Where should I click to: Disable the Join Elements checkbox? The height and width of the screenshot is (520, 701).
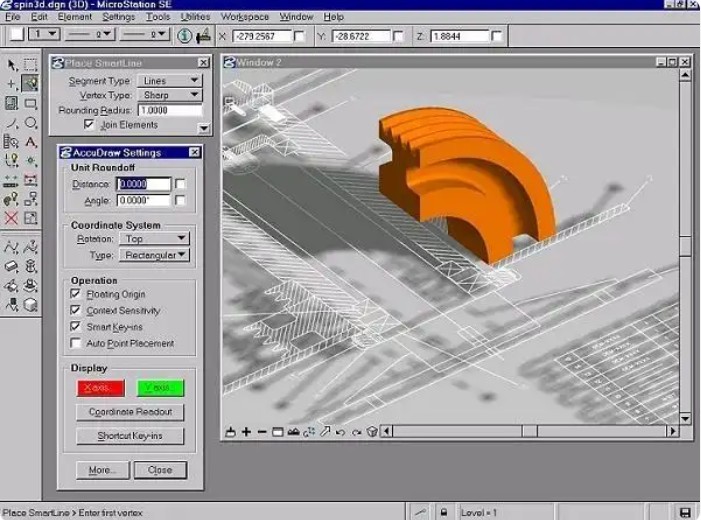pos(89,125)
